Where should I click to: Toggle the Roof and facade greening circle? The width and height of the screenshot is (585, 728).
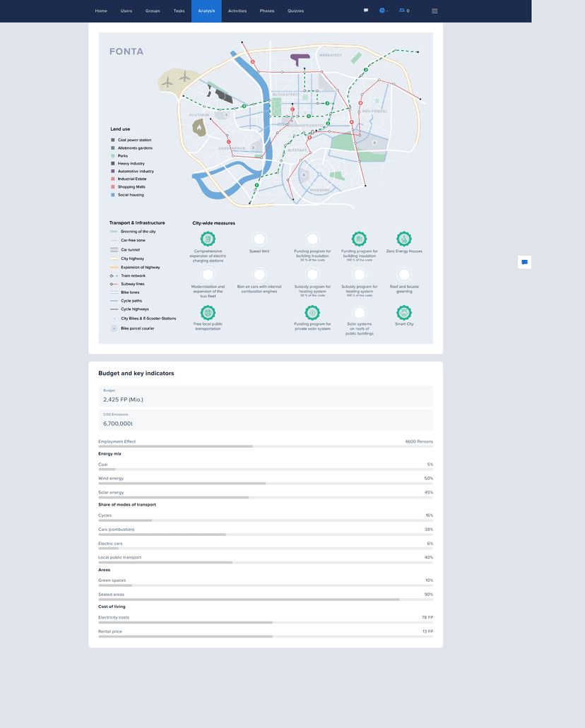tap(404, 275)
